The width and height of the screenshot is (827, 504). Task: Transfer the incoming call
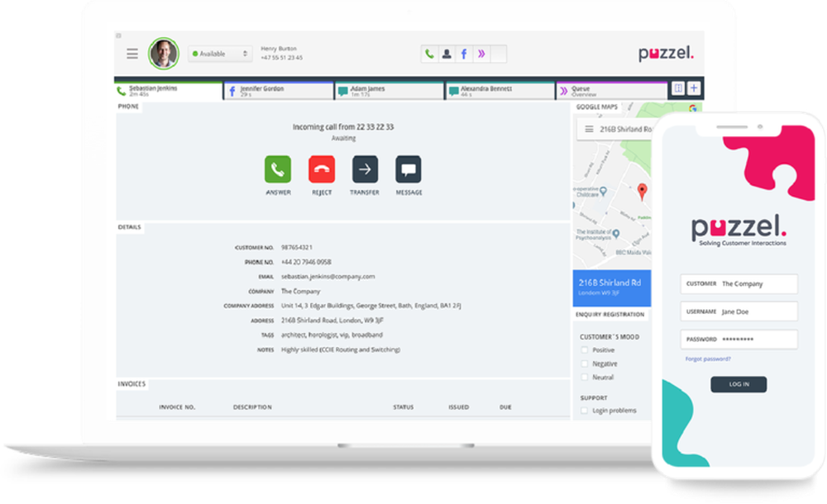click(x=365, y=169)
